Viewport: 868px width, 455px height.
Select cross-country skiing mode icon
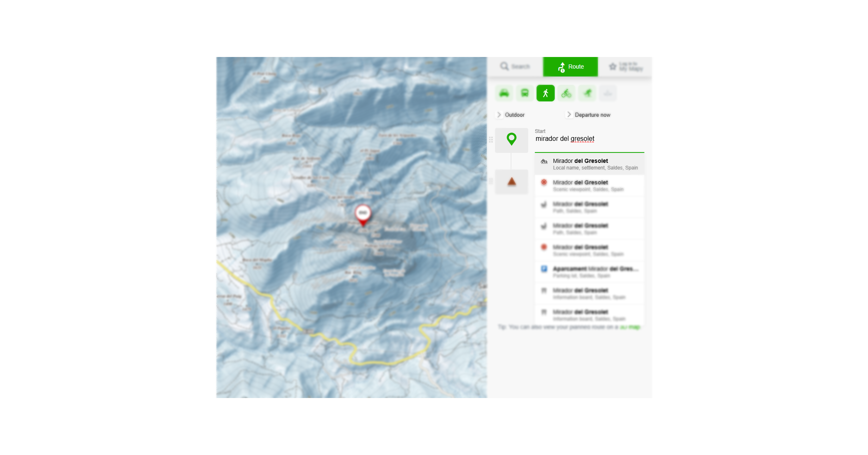coord(587,93)
